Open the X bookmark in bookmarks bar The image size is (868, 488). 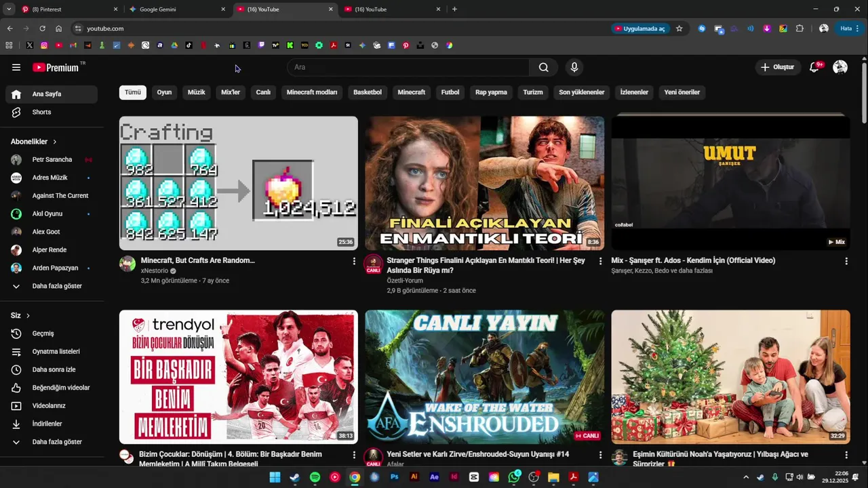coord(30,45)
